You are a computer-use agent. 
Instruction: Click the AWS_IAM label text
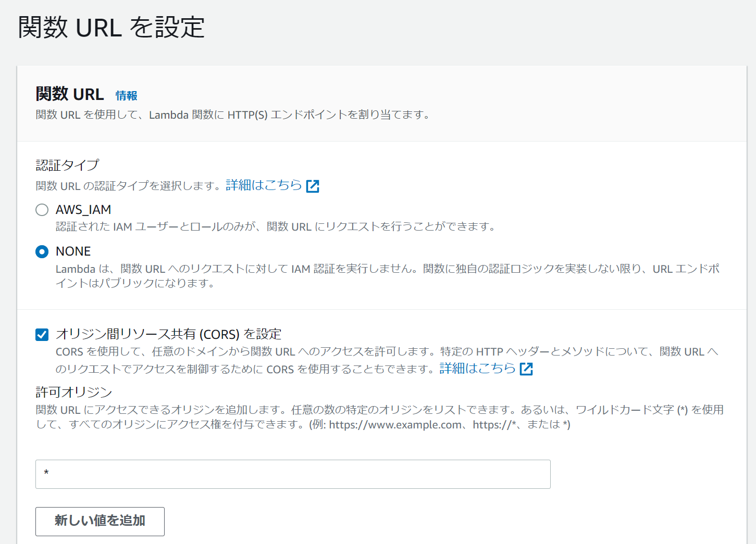pos(83,209)
